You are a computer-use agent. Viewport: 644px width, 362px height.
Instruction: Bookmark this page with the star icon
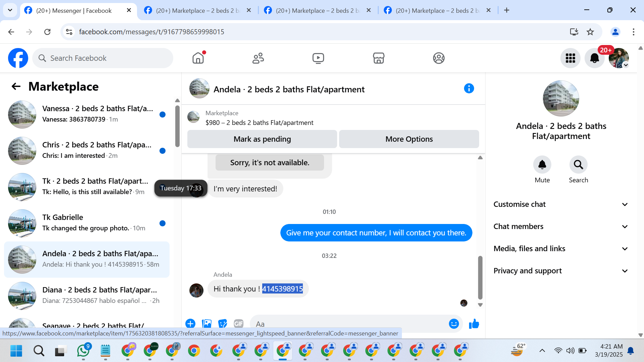click(590, 32)
